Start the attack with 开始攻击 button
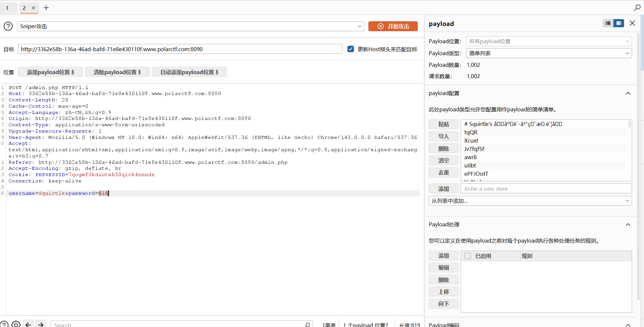Image resolution: width=644 pixels, height=327 pixels. pyautogui.click(x=393, y=26)
